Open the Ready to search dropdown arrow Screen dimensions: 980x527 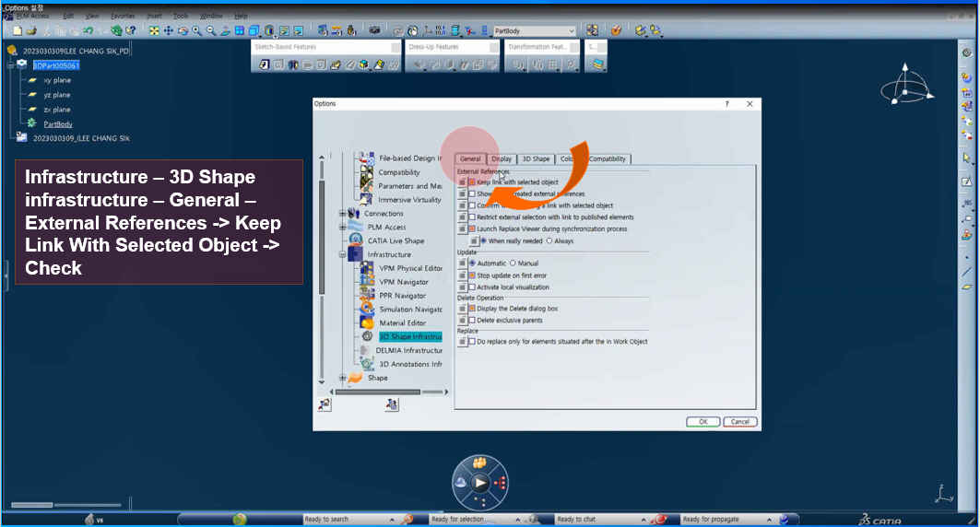[392, 520]
